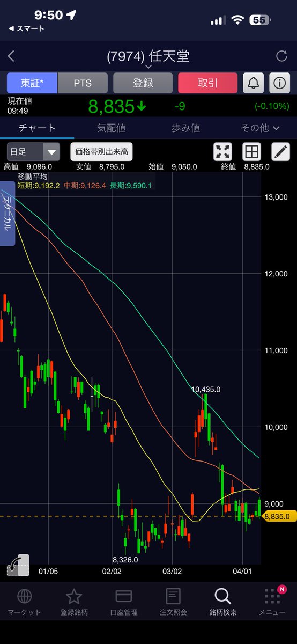297x644 pixels.
Task: Tap the 10,435.0 high label on chart
Action: (x=206, y=389)
